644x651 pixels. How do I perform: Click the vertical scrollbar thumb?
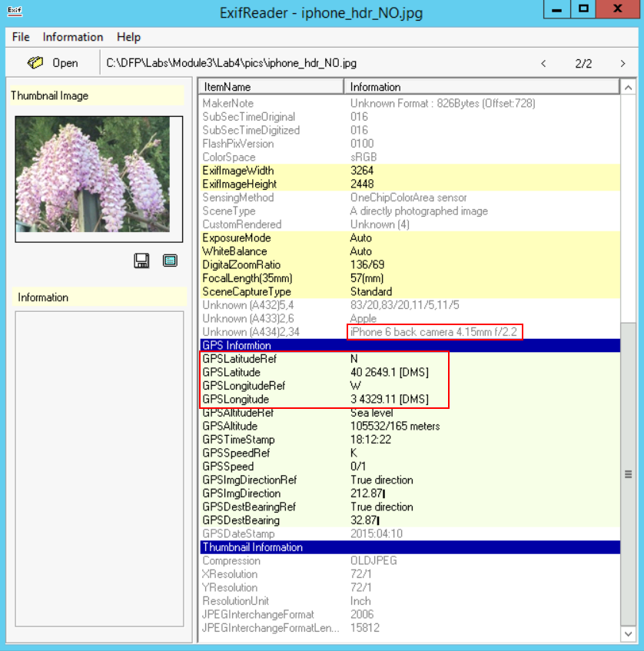click(628, 475)
